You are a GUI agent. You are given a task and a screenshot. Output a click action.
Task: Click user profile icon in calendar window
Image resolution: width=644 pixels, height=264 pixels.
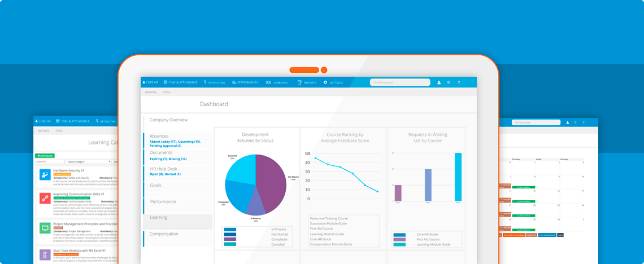pyautogui.click(x=568, y=122)
